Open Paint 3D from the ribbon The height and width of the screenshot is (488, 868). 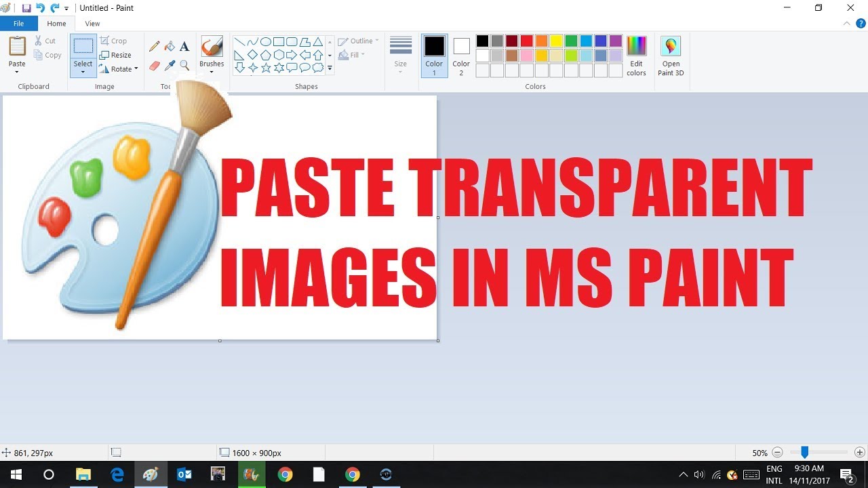click(x=671, y=54)
